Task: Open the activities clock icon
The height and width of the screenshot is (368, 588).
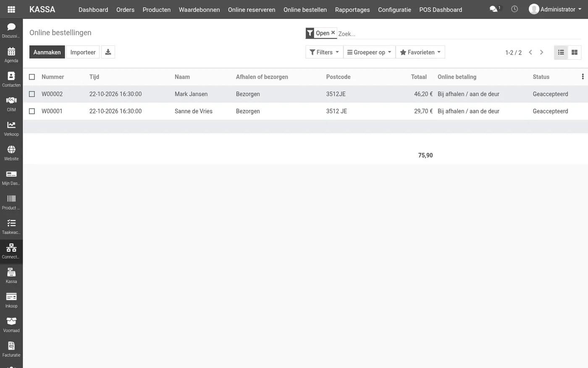Action: (x=514, y=9)
